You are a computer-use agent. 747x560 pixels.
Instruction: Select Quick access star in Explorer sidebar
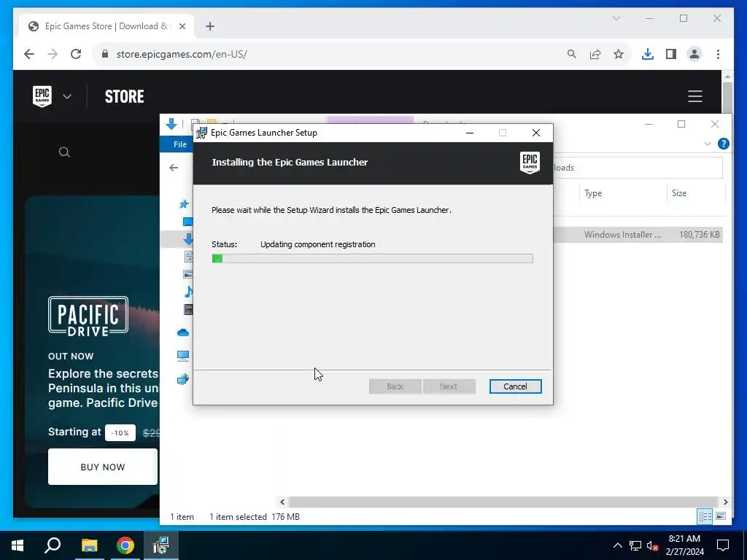pyautogui.click(x=184, y=204)
